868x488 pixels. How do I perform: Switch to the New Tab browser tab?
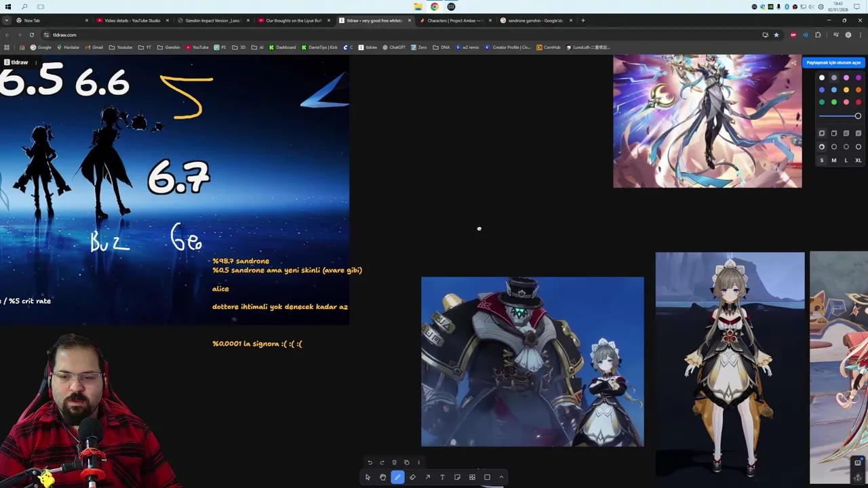click(x=52, y=20)
